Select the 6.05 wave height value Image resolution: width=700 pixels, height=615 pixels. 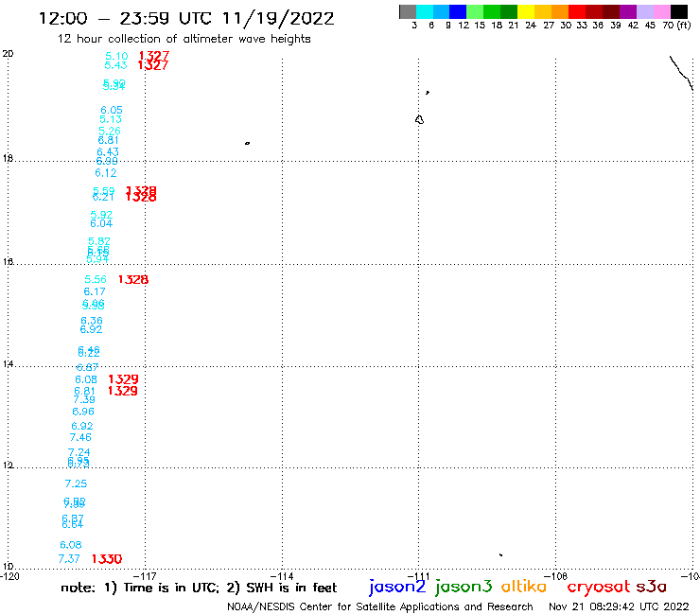click(112, 110)
